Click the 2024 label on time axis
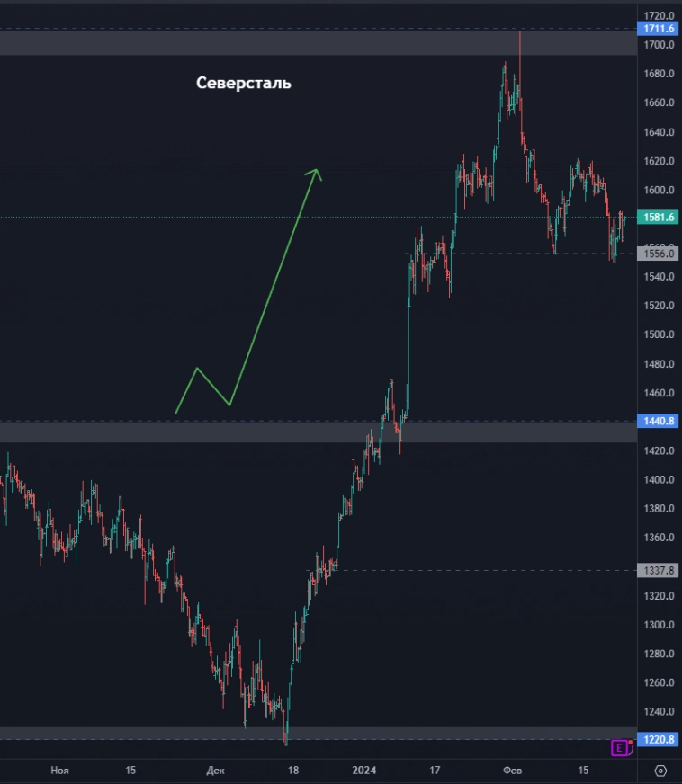Viewport: 682px width, 784px height. pos(363,771)
